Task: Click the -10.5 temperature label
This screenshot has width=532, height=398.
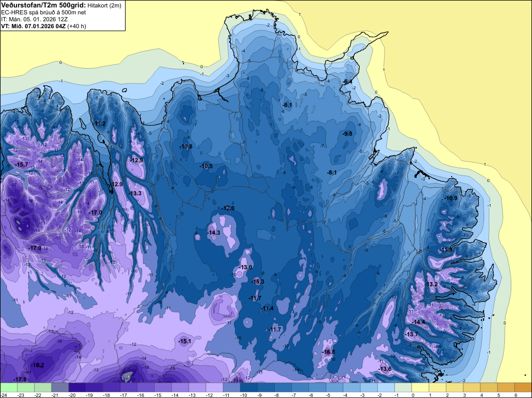Action: 206,166
